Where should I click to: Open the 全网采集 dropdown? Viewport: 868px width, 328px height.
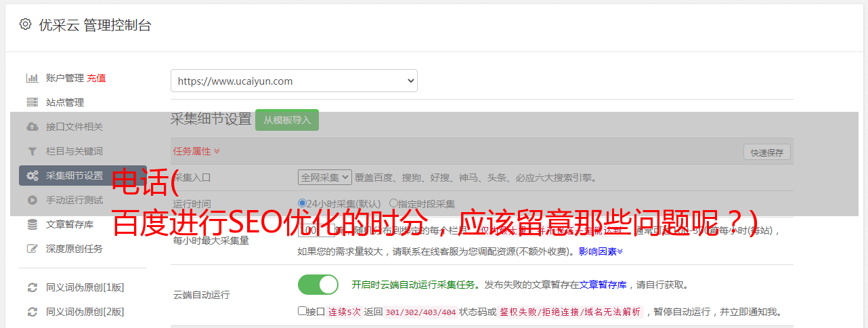[x=325, y=177]
